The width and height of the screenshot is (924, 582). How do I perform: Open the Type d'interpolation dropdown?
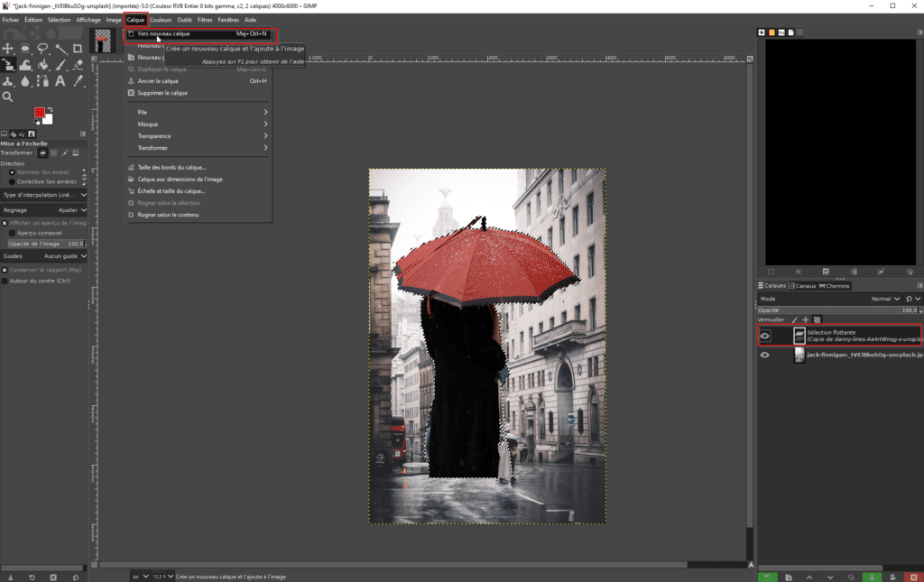pyautogui.click(x=44, y=194)
